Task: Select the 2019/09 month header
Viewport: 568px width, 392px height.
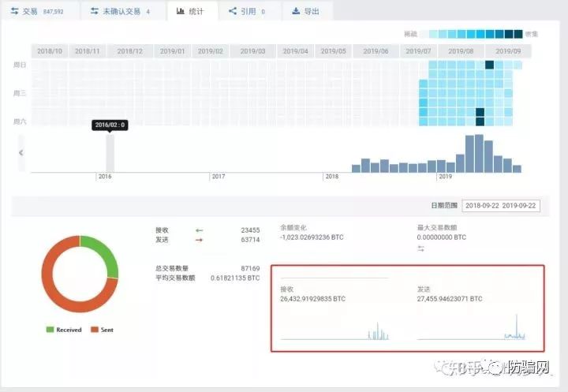Action: (508, 51)
